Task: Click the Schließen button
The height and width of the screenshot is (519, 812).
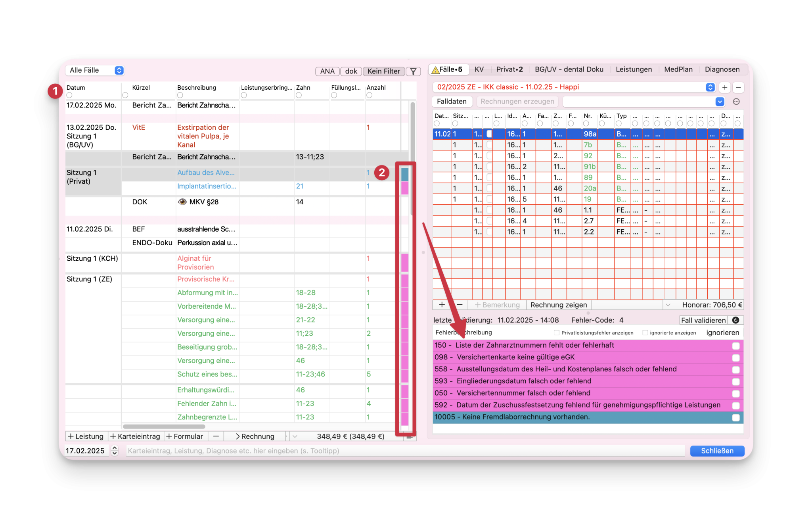Action: click(717, 451)
